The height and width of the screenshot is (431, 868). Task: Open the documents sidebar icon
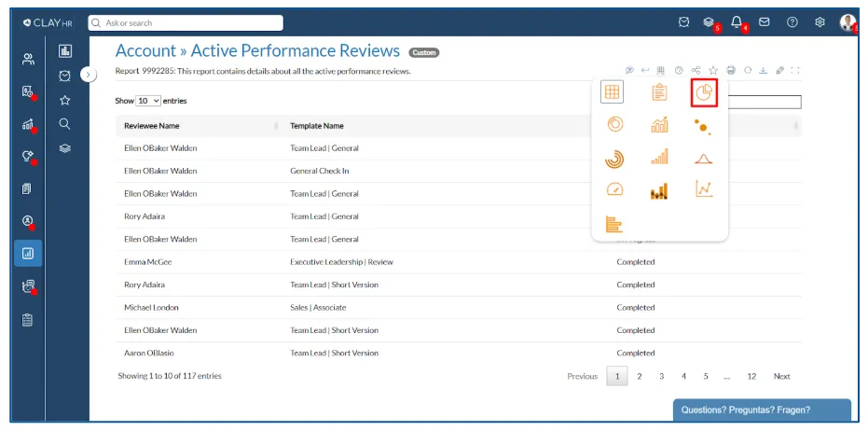tap(26, 188)
